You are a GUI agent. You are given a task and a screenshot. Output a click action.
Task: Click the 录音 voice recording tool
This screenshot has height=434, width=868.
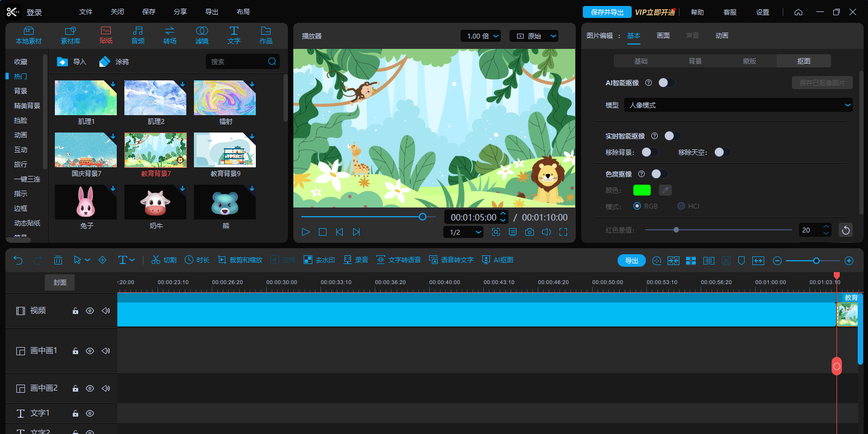tap(356, 260)
